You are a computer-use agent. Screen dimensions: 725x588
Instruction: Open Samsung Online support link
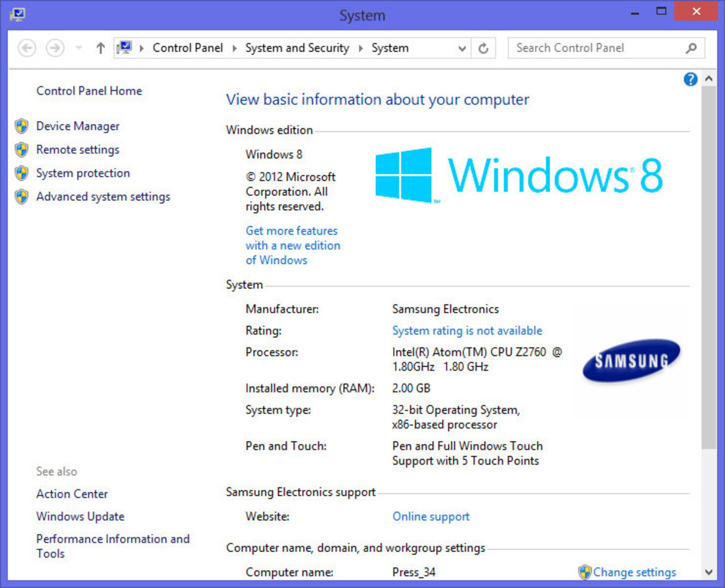coord(431,517)
